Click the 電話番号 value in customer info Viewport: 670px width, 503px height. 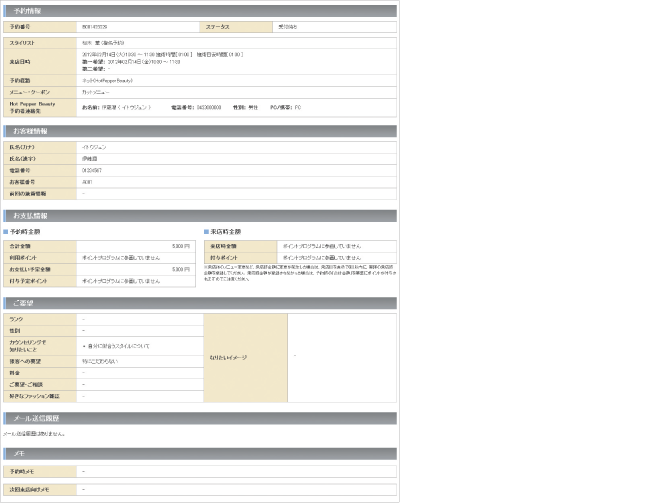pos(92,170)
